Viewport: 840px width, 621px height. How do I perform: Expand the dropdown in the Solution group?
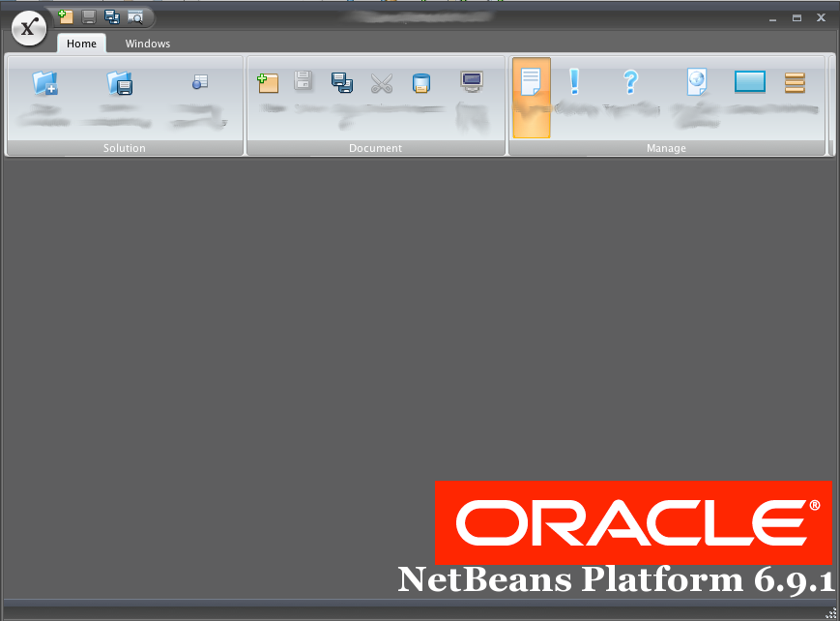click(224, 123)
